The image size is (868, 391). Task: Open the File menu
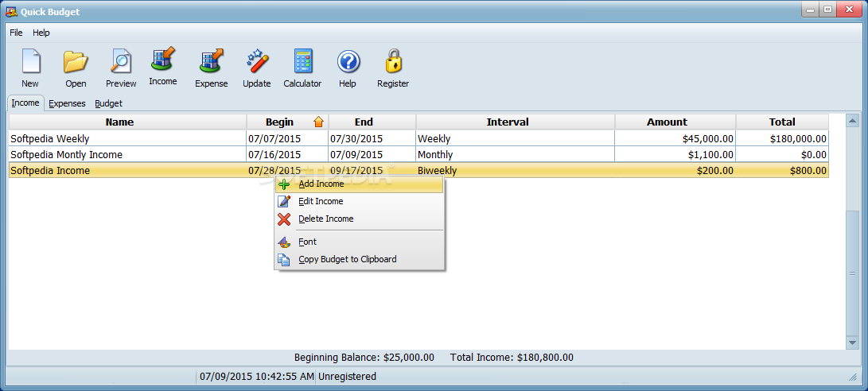coord(16,33)
